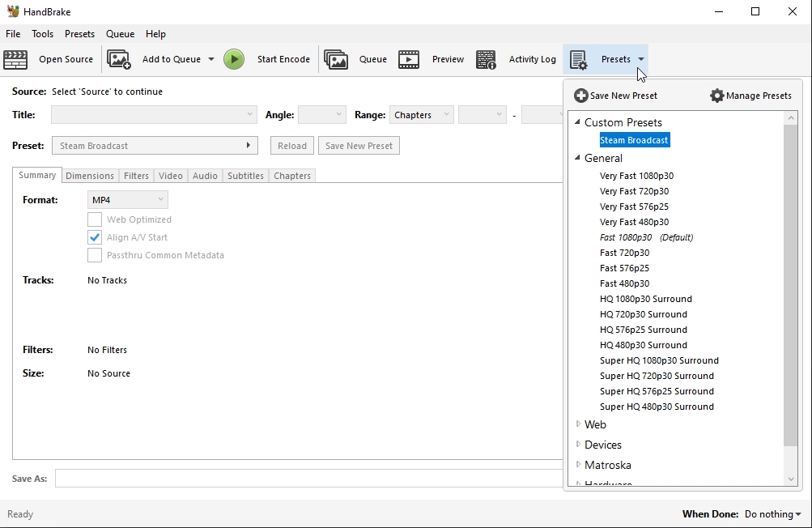The height and width of the screenshot is (528, 812).
Task: Enable Passthru Common Metadata checkbox
Action: [94, 255]
